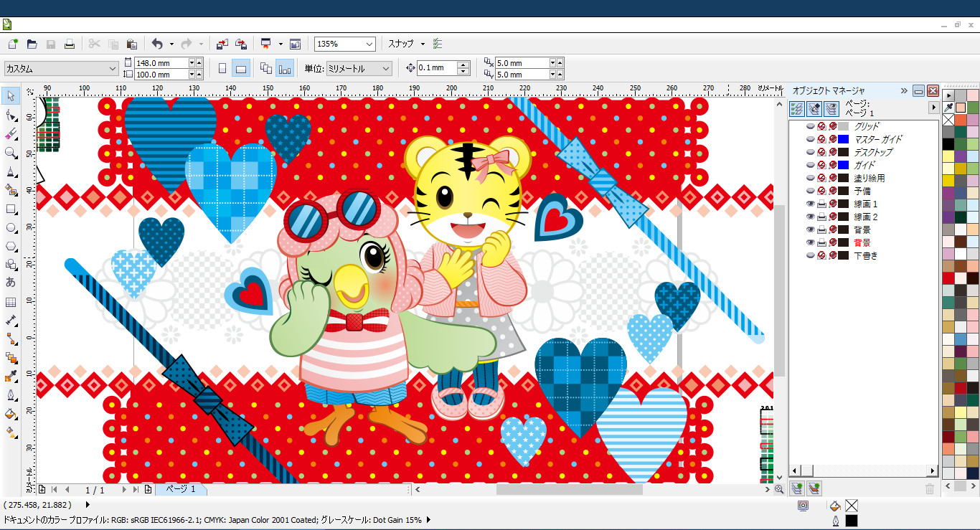
Task: Show the 下書き layer
Action: [x=810, y=256]
